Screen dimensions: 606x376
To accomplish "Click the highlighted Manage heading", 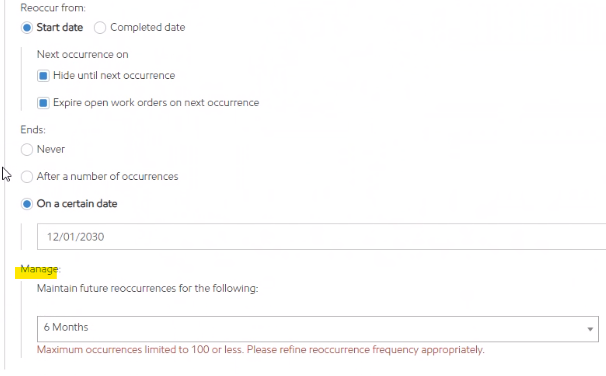I will pyautogui.click(x=39, y=269).
